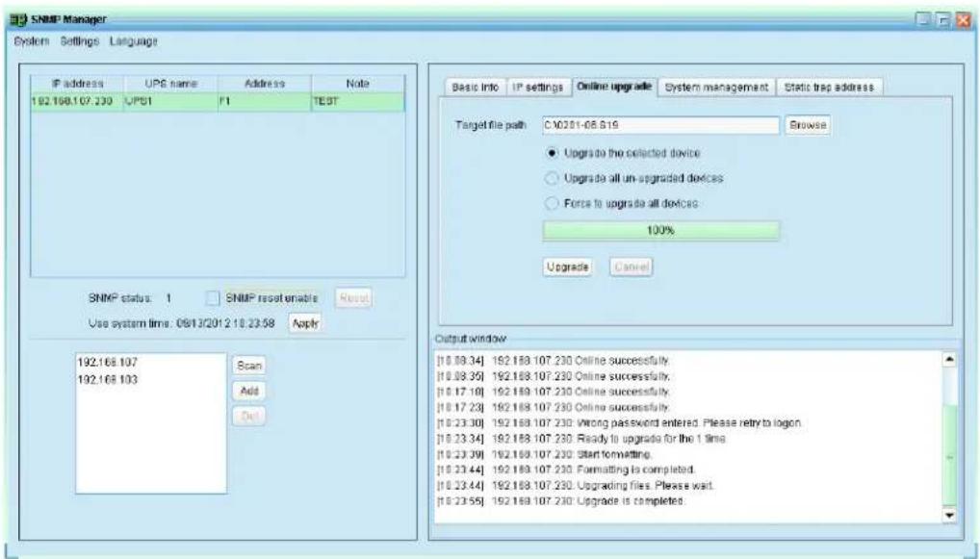This screenshot has height=559, width=980.
Task: Select Upgrade all un-upgraded devices option
Action: click(634, 178)
